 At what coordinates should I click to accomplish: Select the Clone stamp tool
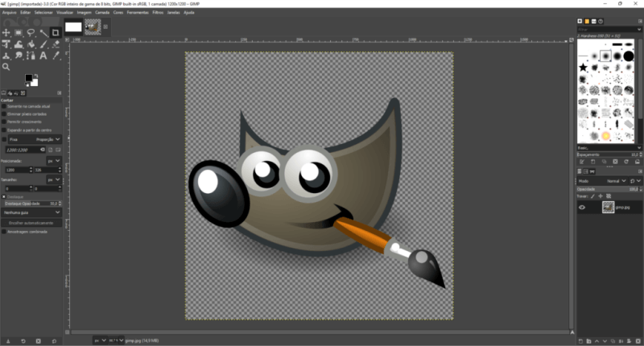pos(6,56)
